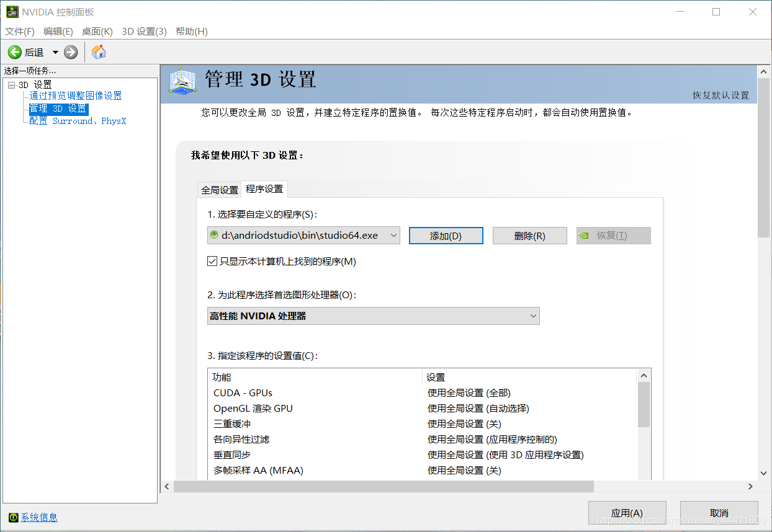Open the 帮助(H) menu
The width and height of the screenshot is (772, 532).
pos(192,31)
